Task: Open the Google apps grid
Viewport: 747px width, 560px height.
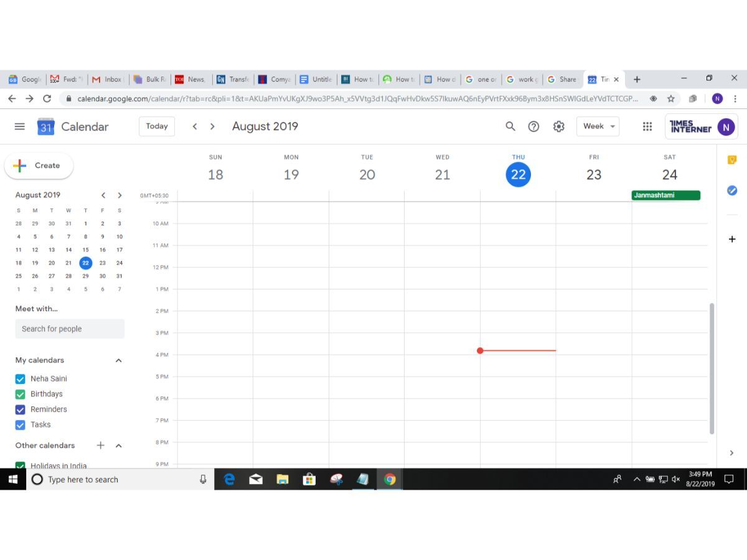Action: (647, 126)
